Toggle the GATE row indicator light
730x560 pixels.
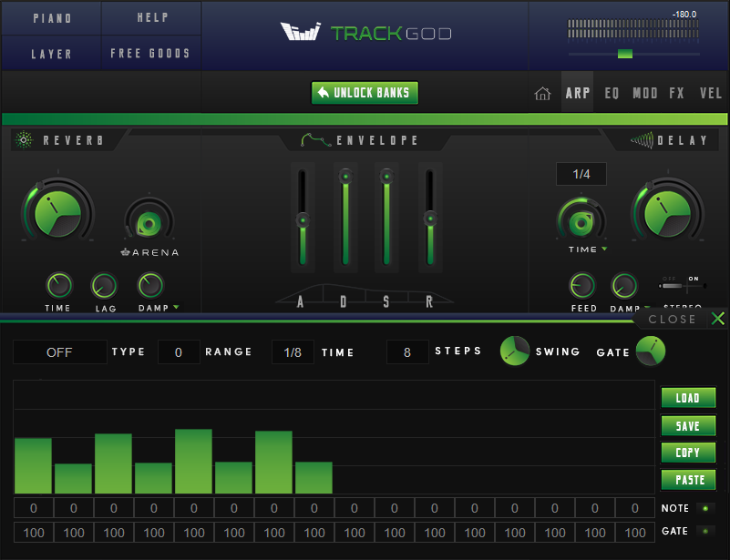(x=705, y=531)
